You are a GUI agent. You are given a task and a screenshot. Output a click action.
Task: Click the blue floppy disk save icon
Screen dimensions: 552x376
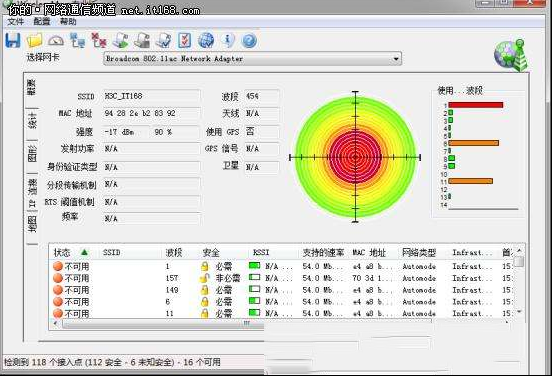click(13, 40)
